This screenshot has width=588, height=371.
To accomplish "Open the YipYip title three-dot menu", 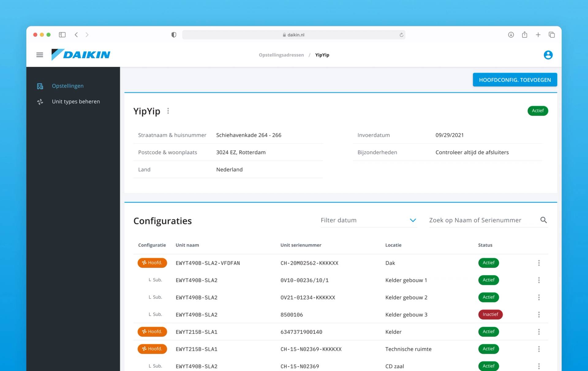I will pos(168,111).
